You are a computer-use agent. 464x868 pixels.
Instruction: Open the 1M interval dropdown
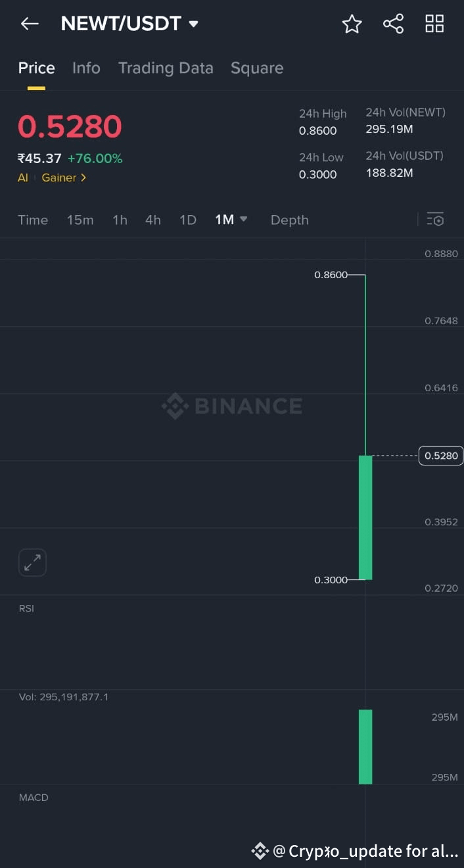231,220
